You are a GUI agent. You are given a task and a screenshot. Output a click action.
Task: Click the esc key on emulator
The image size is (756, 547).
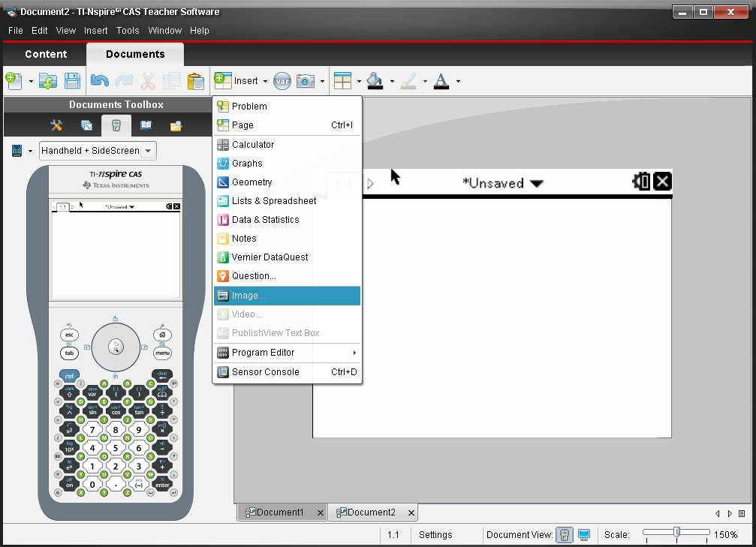tap(69, 335)
